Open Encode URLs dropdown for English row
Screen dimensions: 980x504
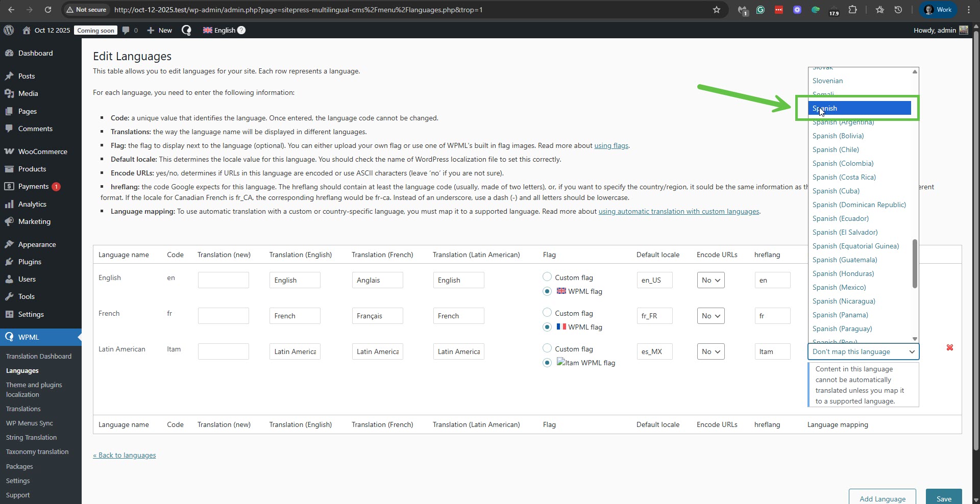(710, 280)
